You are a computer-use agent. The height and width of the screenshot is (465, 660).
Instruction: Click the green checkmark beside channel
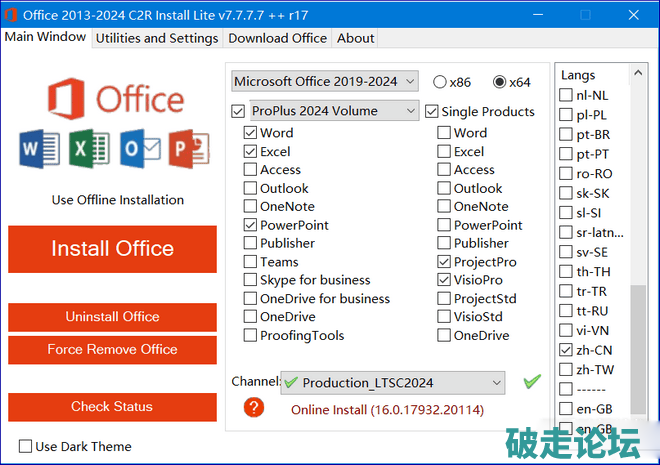pyautogui.click(x=532, y=382)
